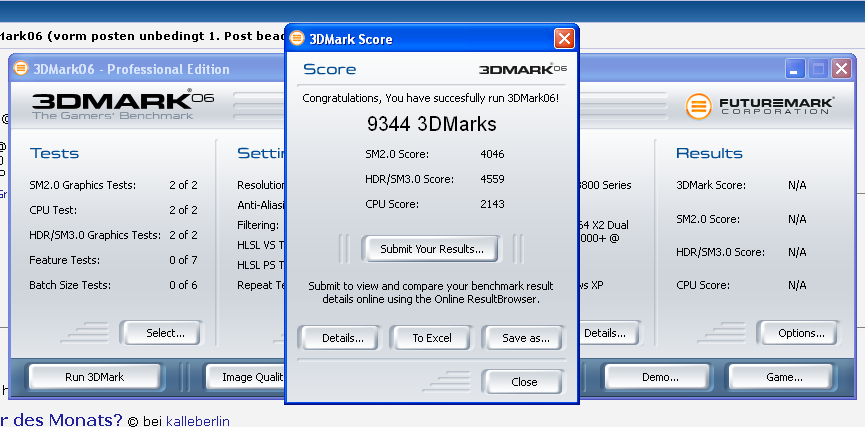Click Resolution setting label
Viewport: 865px width, 427px height.
(x=260, y=185)
